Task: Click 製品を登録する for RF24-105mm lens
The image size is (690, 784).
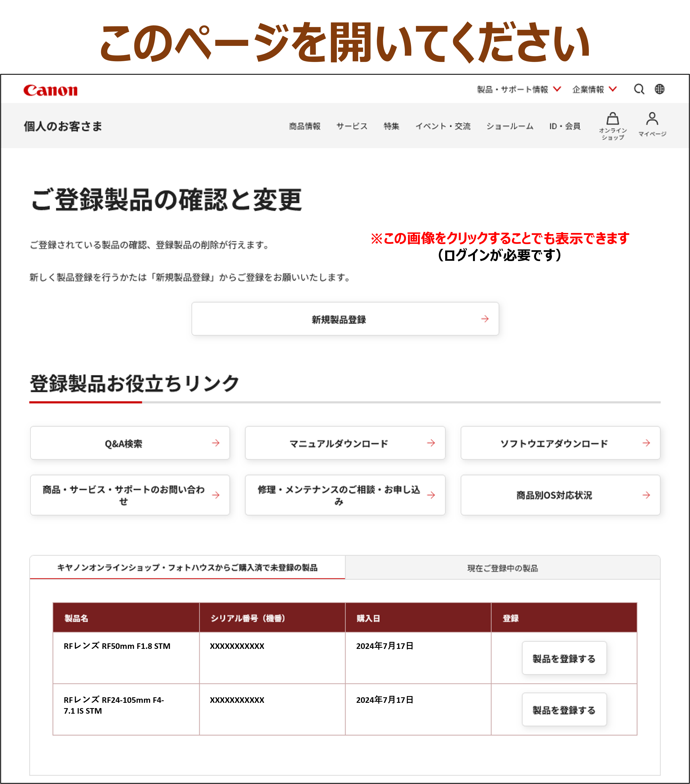Action: click(564, 709)
